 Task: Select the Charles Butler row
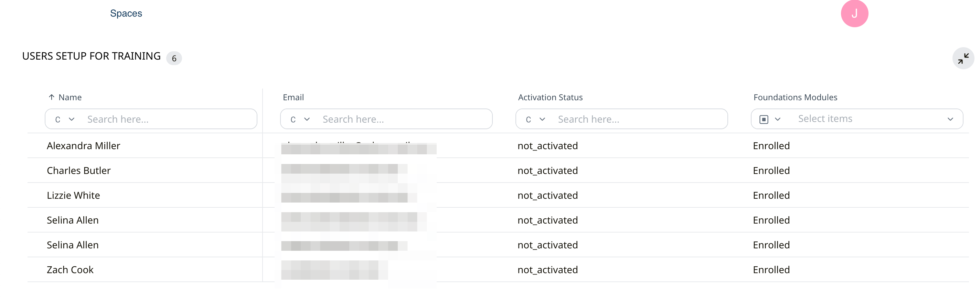78,171
